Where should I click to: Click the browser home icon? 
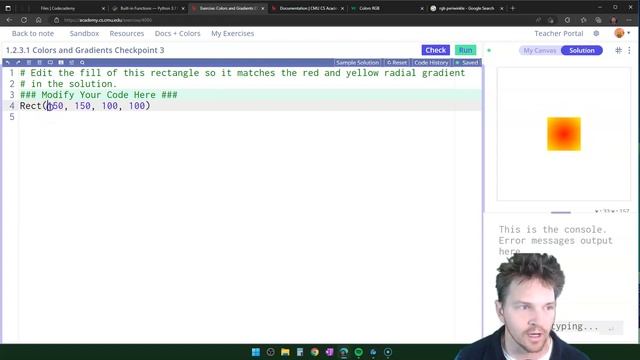click(x=38, y=20)
